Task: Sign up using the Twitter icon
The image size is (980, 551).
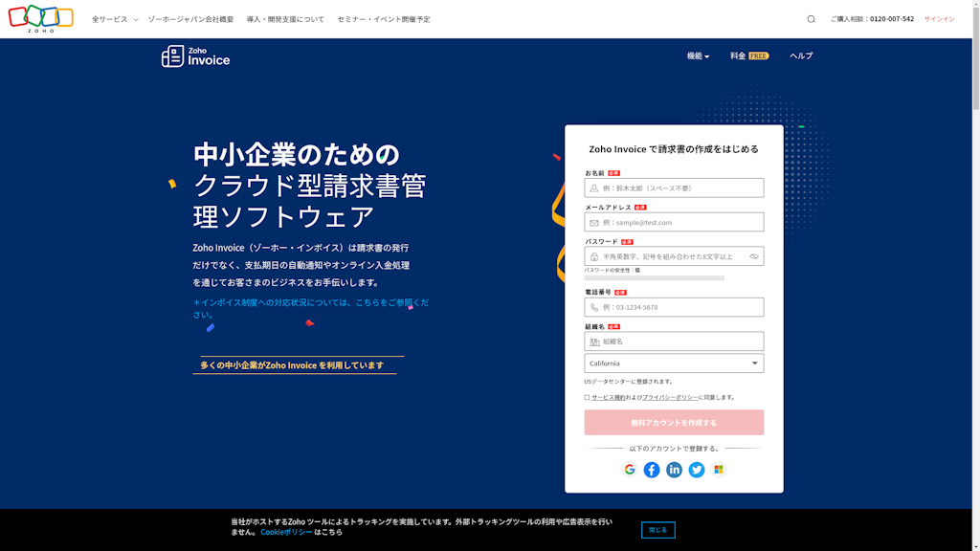Action: point(697,470)
